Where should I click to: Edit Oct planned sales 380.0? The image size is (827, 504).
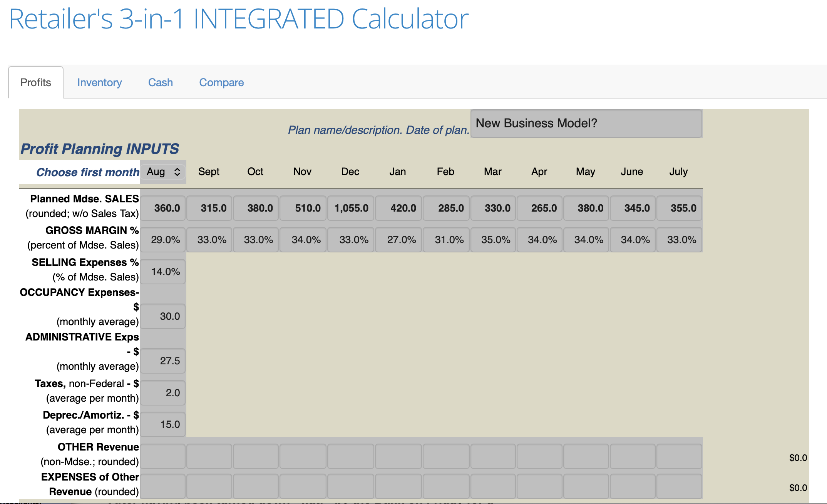[256, 208]
